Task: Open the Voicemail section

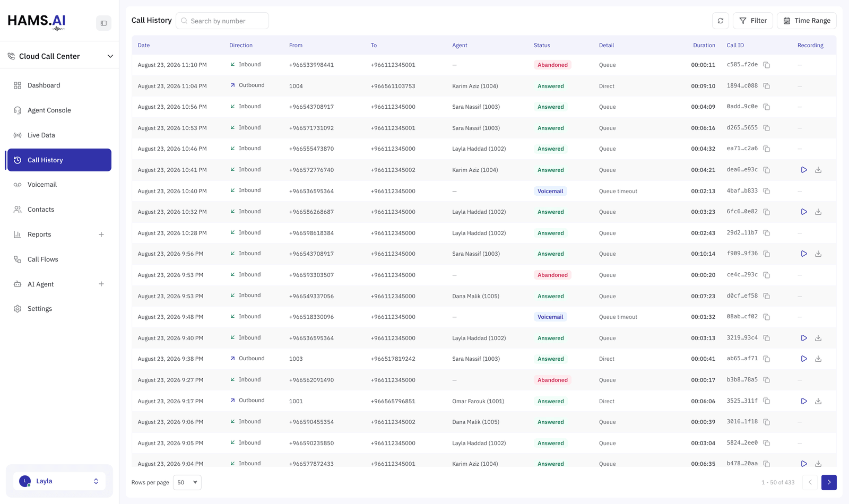Action: 59,185
